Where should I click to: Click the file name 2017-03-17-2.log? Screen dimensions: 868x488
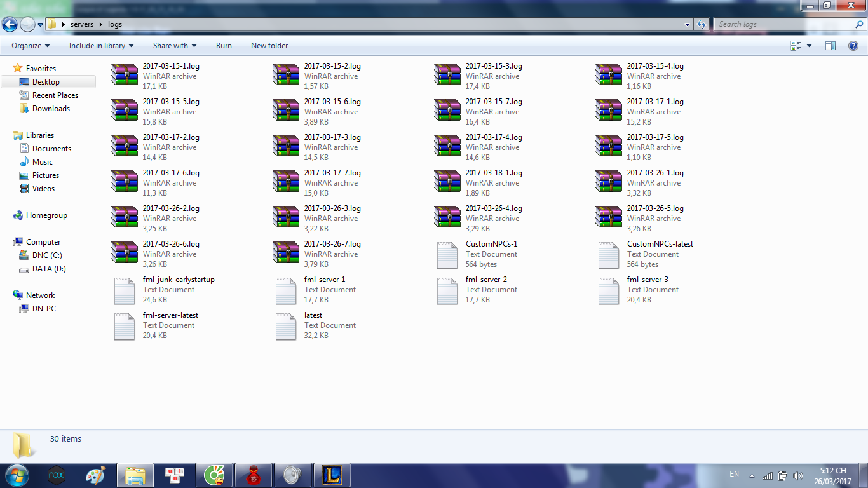click(x=171, y=137)
